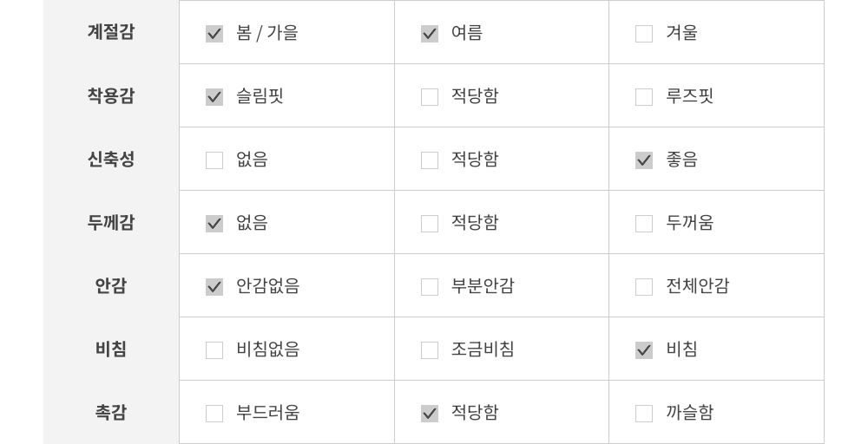Check the 부분안감 lining checkbox
The width and height of the screenshot is (868, 444).
coord(430,287)
